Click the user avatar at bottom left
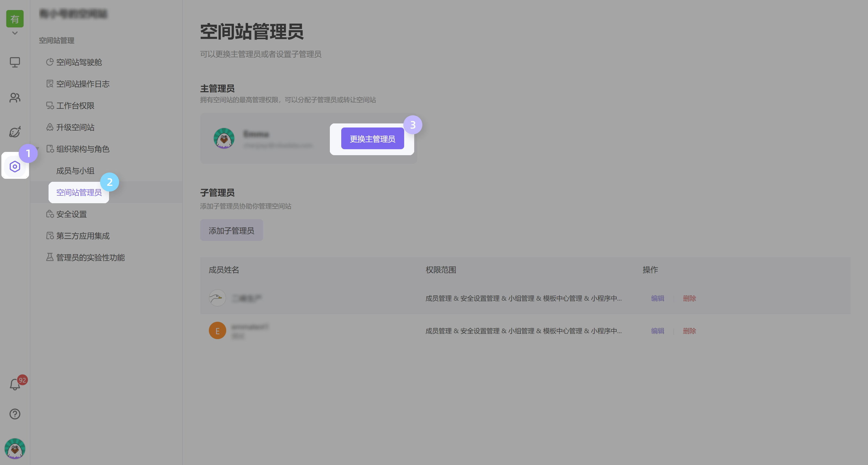Viewport: 868px width, 465px height. (15, 448)
